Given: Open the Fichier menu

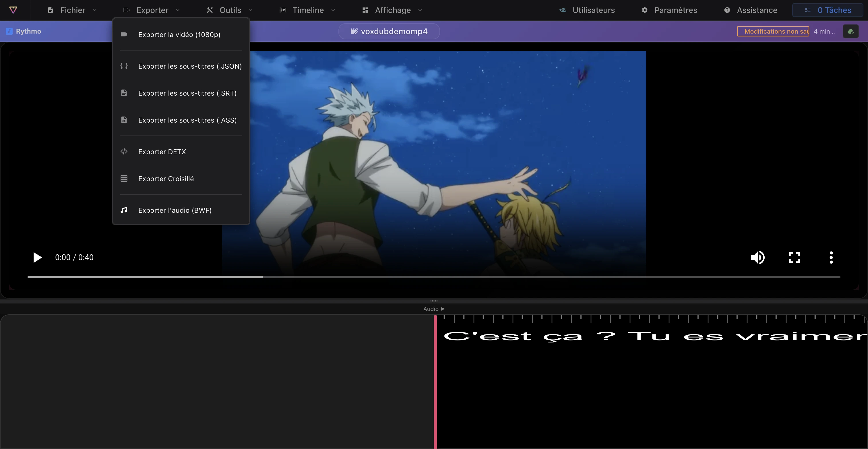Looking at the screenshot, I should pos(72,10).
